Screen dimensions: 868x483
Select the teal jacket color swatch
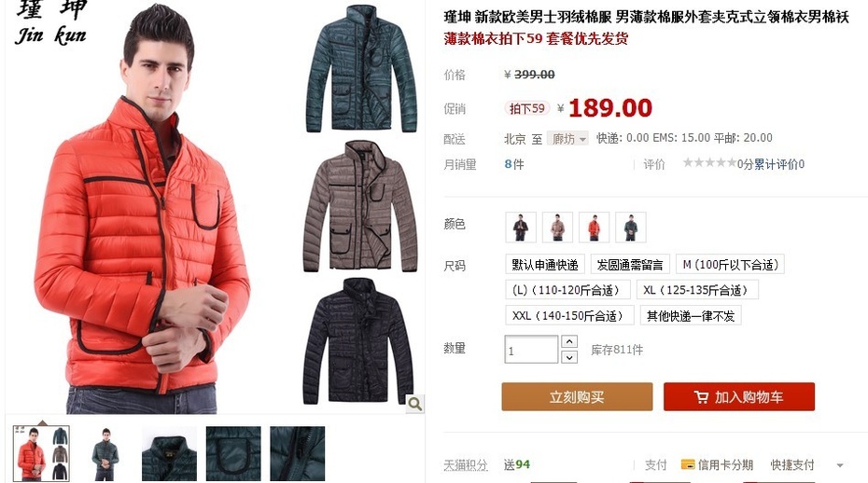tap(631, 228)
